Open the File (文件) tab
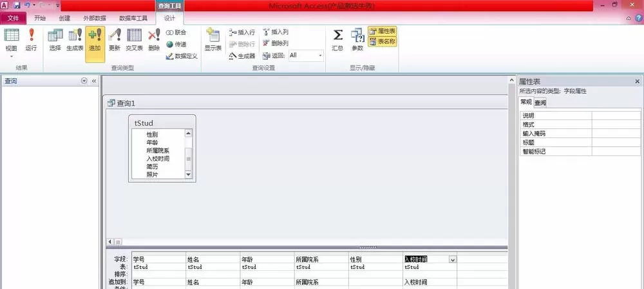644x289 pixels. point(13,18)
